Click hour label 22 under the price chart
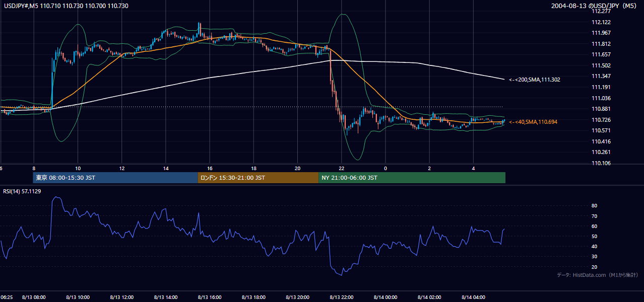The height and width of the screenshot is (302, 644). 342,168
